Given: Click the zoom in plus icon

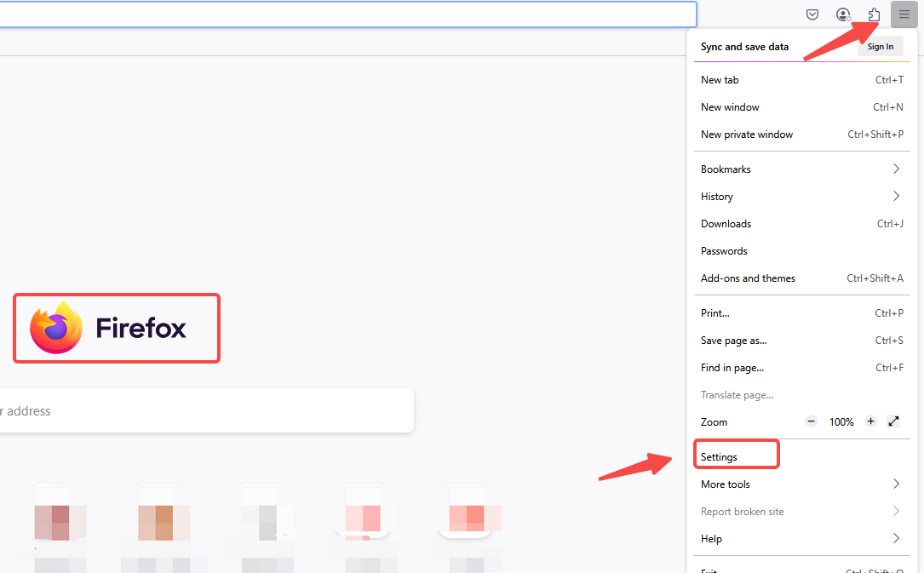Looking at the screenshot, I should (870, 421).
